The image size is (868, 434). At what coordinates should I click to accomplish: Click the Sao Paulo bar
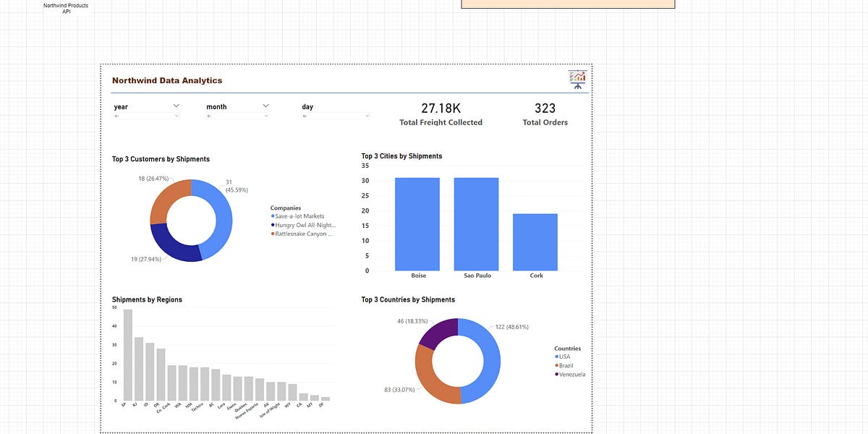point(476,223)
